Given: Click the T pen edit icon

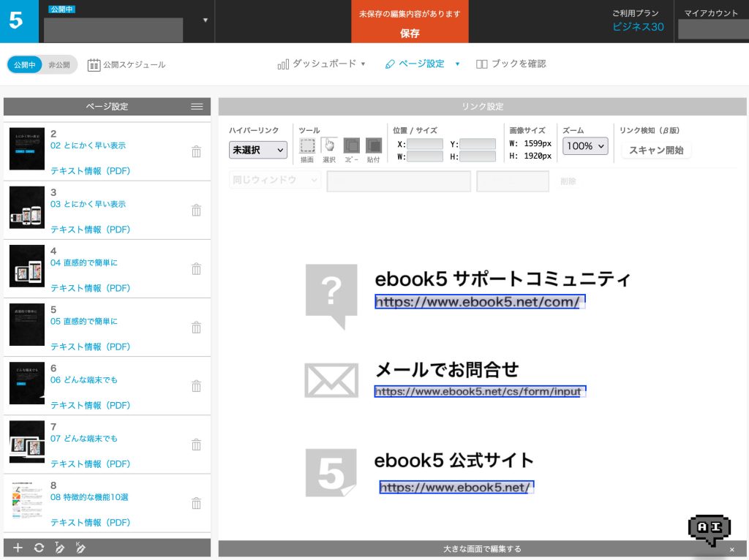Looking at the screenshot, I should pos(60,548).
